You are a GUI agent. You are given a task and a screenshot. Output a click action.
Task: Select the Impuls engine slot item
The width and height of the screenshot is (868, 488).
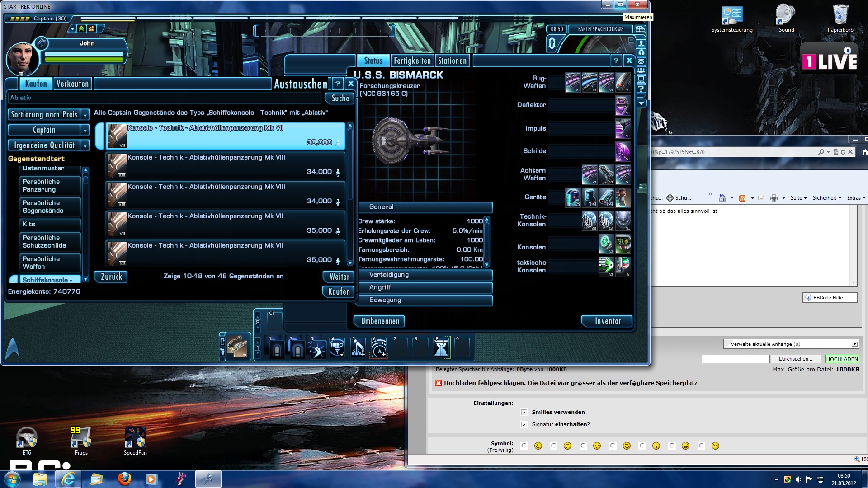coord(623,128)
